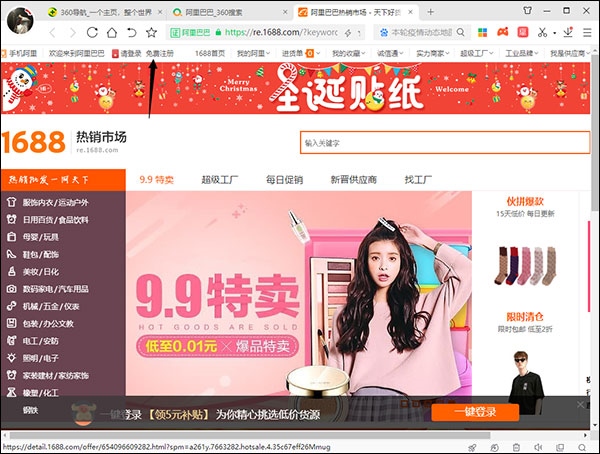Click the lightning speed mode icon in address bar
Image resolution: width=600 pixels, height=454 pixels.
click(x=348, y=33)
